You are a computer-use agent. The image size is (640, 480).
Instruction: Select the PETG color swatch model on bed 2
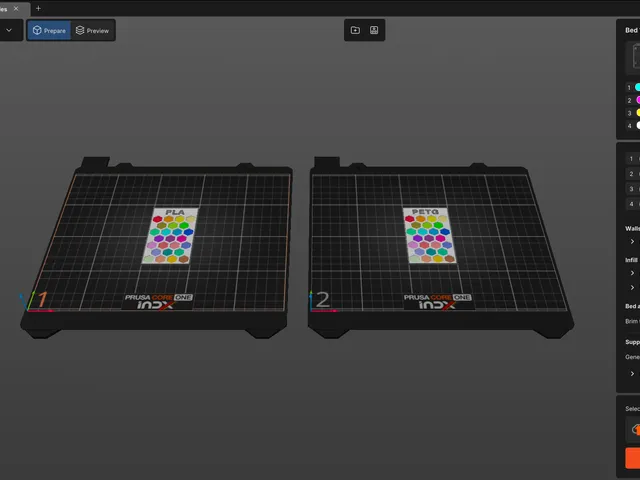(429, 235)
